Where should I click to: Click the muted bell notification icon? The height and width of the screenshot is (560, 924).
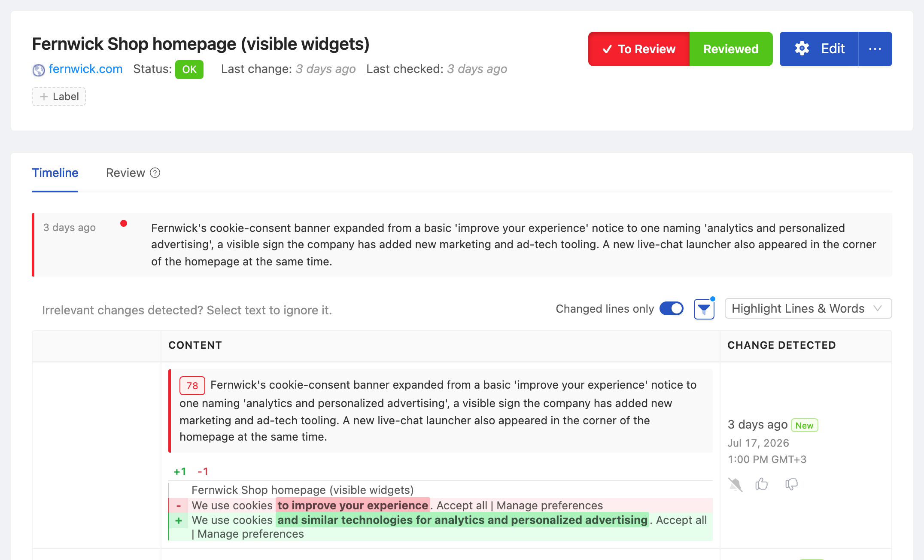[x=736, y=484]
